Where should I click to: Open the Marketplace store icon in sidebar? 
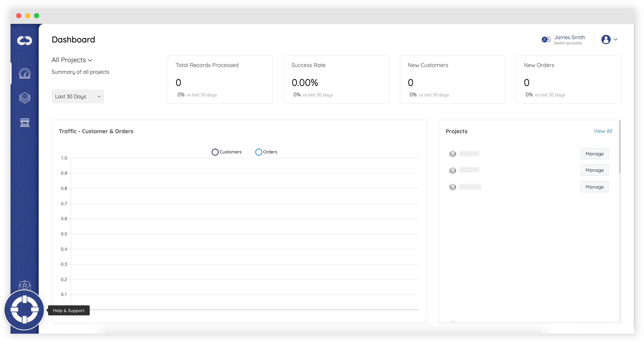tap(24, 122)
